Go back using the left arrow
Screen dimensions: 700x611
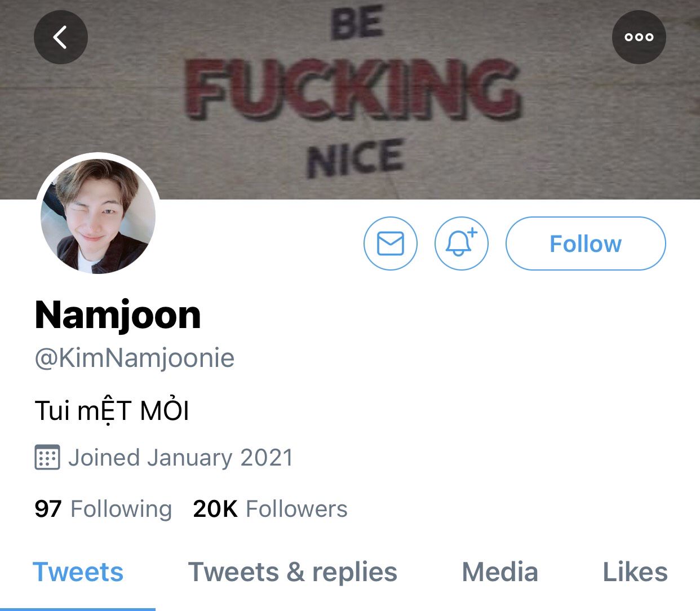point(61,37)
